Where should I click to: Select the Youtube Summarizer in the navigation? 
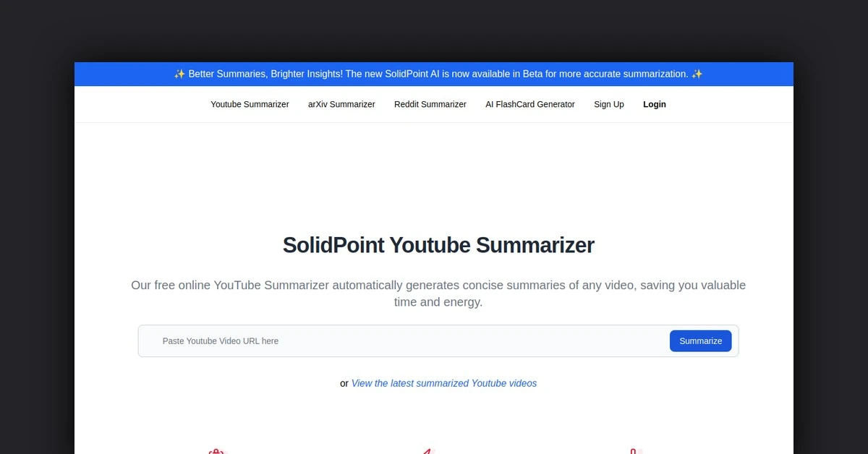(x=250, y=104)
